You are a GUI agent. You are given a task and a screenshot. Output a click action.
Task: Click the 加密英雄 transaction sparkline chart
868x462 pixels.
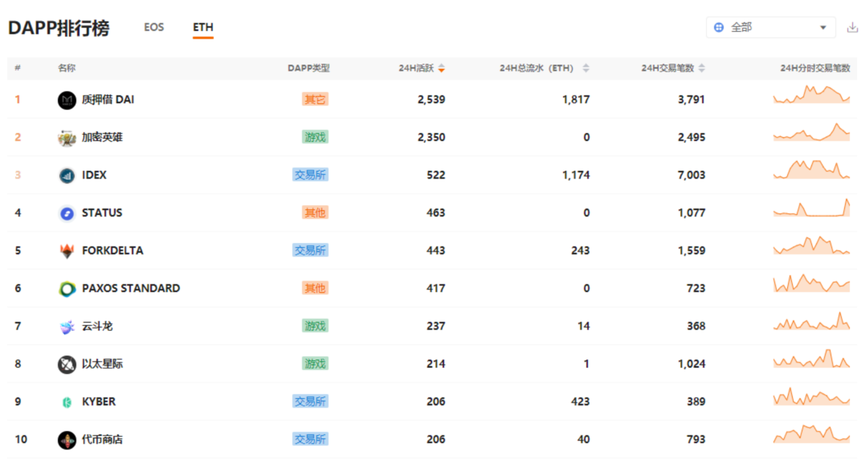pyautogui.click(x=811, y=132)
